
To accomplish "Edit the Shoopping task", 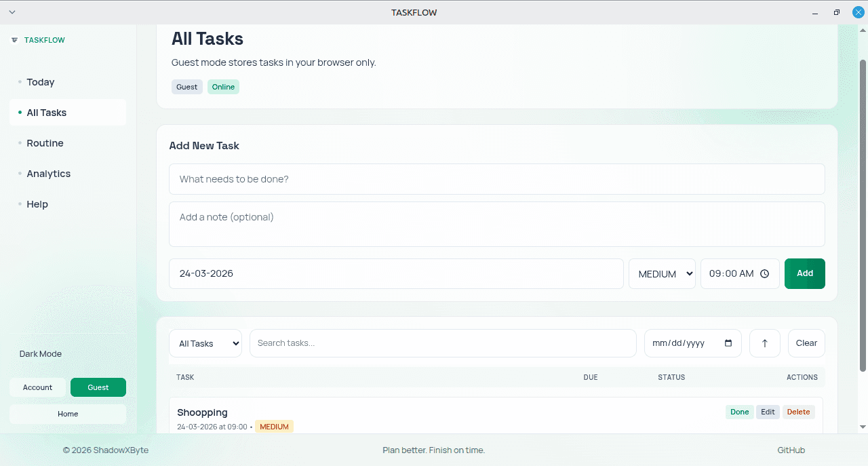I will point(768,412).
